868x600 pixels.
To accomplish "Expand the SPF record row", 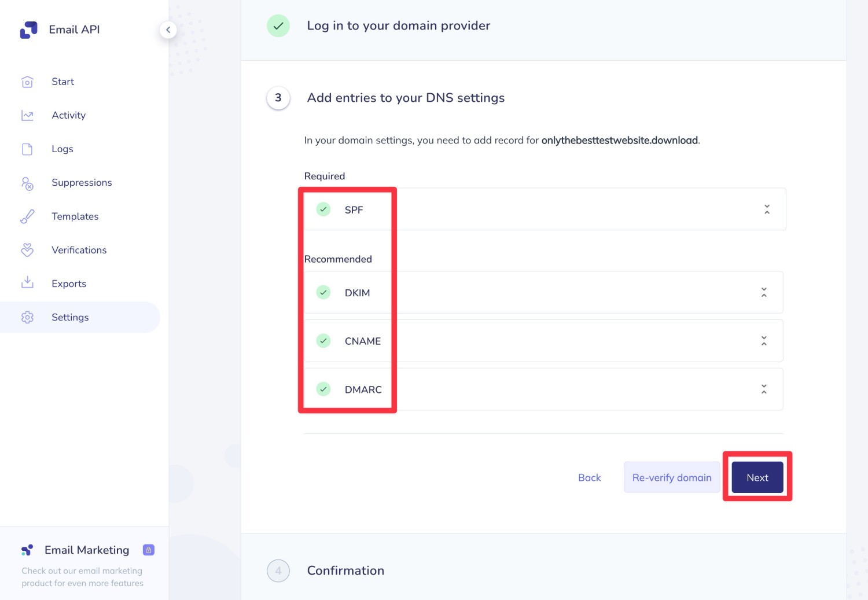I will pos(767,209).
